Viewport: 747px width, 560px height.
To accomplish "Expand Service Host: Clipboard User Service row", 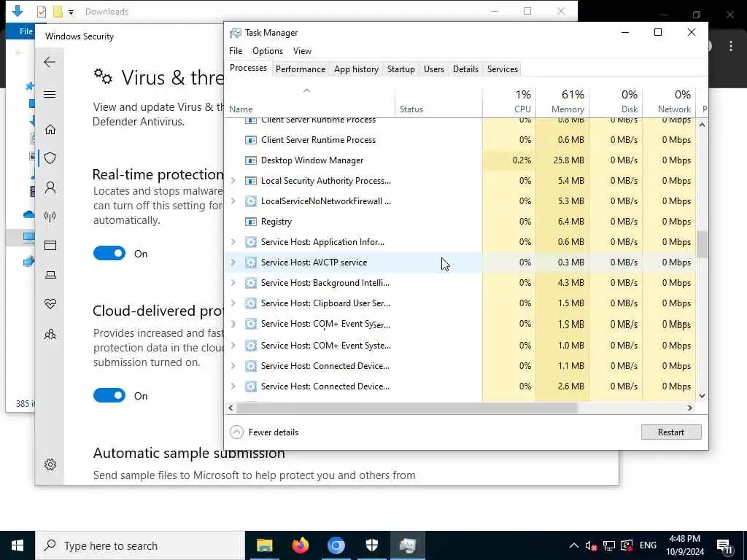I will point(233,303).
